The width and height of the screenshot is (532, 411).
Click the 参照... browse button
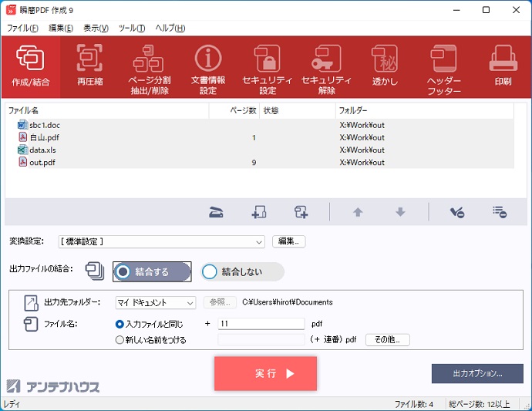click(220, 302)
